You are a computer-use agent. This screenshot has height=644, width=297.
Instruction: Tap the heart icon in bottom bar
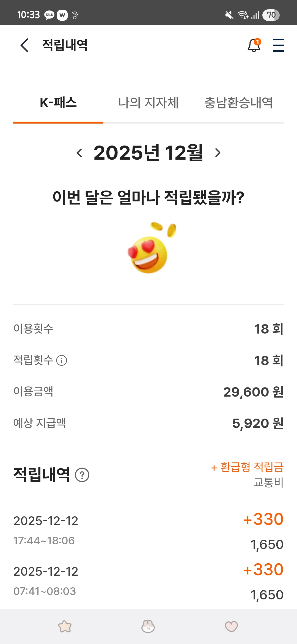[x=231, y=626]
